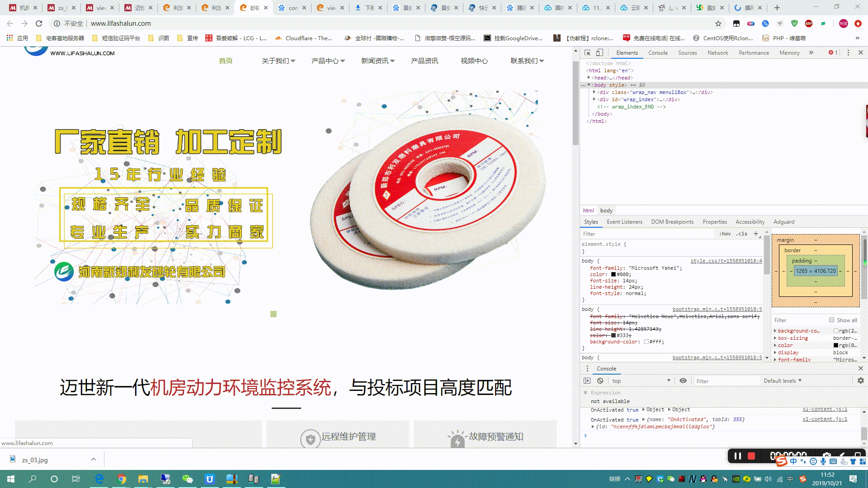Clear the console with the ban icon

click(x=600, y=381)
